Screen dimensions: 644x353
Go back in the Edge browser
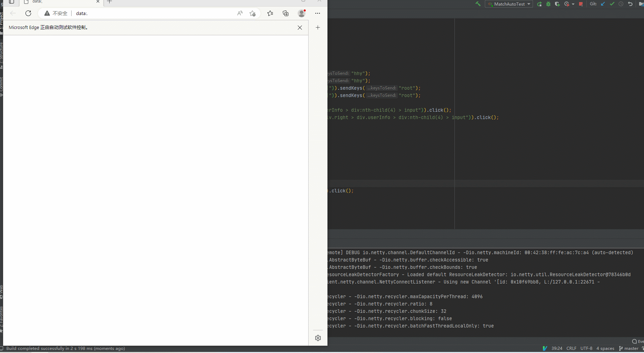[x=13, y=13]
